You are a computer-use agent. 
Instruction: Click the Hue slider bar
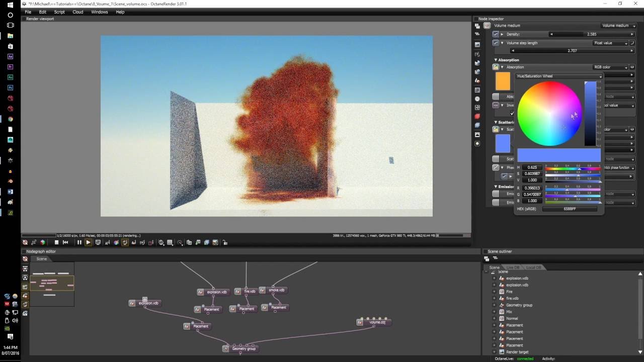pos(573,168)
